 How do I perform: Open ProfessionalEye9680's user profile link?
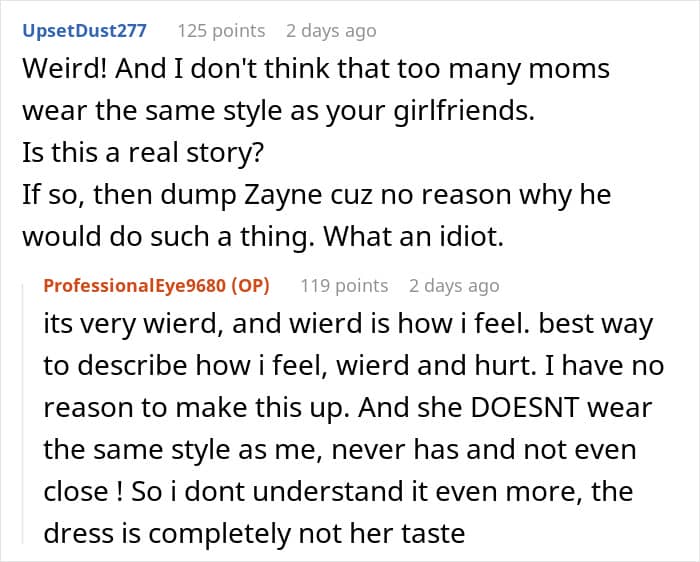134,286
